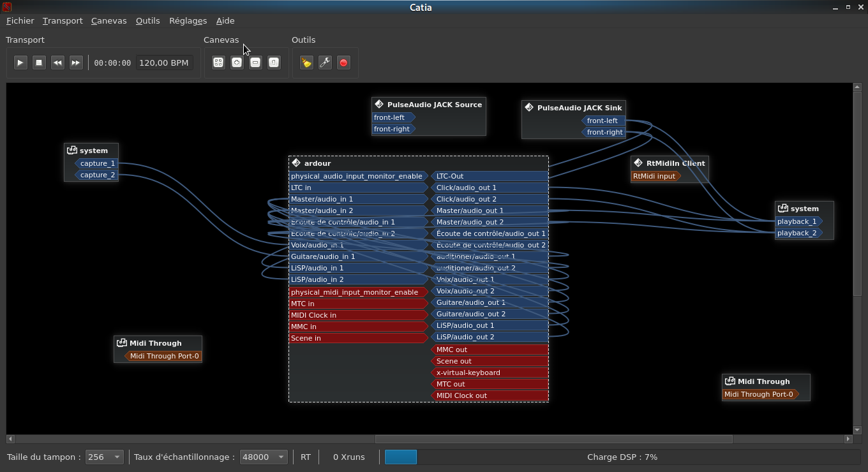Open the sample rate dropdown showing 48000
This screenshot has width=868, height=472.
coord(263,457)
